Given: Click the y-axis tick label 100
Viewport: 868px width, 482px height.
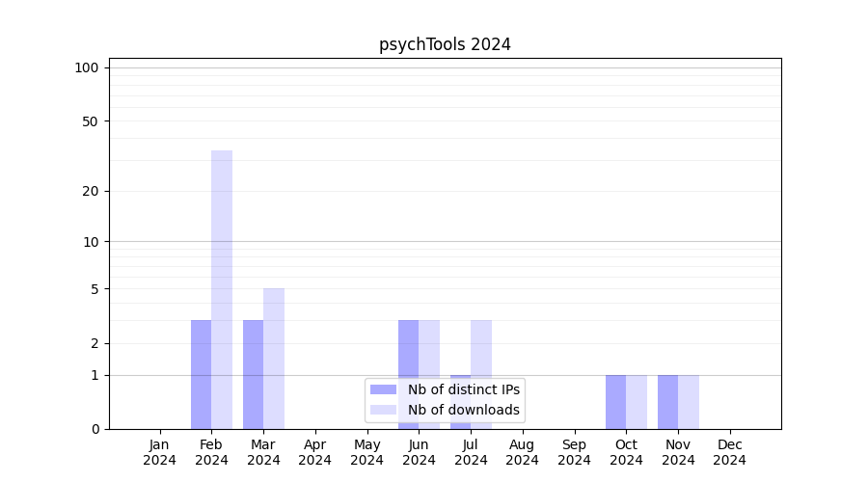Looking at the screenshot, I should [x=87, y=67].
